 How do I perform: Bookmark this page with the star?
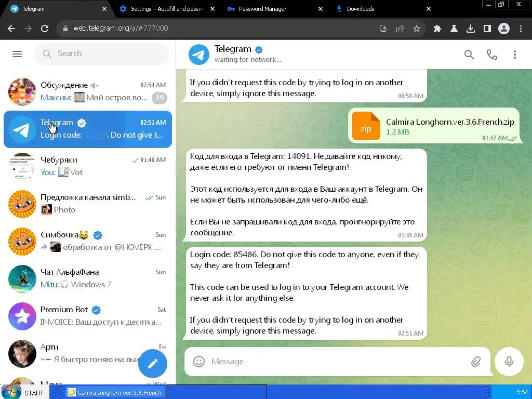click(417, 29)
